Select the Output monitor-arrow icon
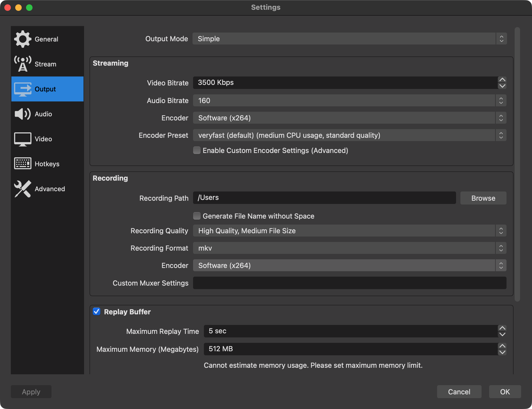The image size is (532, 409). pos(23,89)
